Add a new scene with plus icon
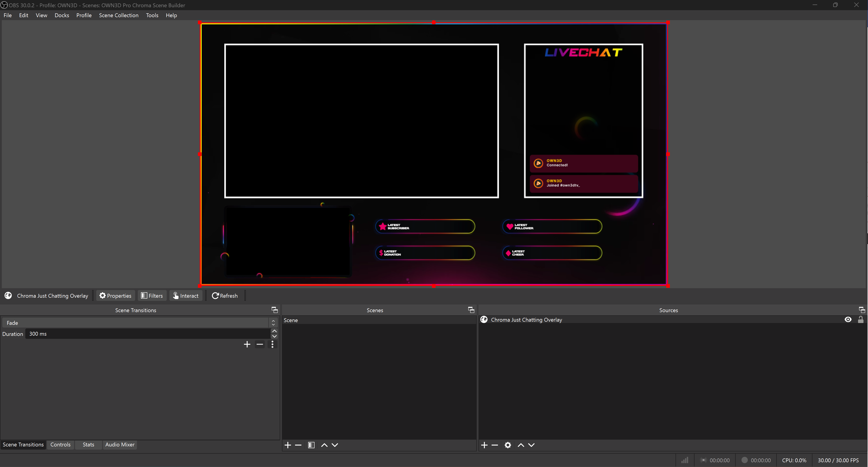Screen dimensions: 868x467 point(287,445)
